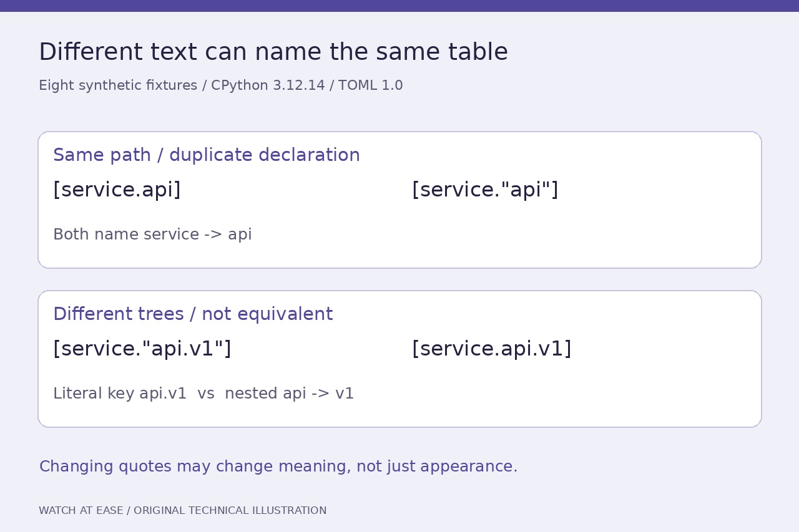
Task: Select the code text [service."api.v1"]
Action: click(x=142, y=349)
